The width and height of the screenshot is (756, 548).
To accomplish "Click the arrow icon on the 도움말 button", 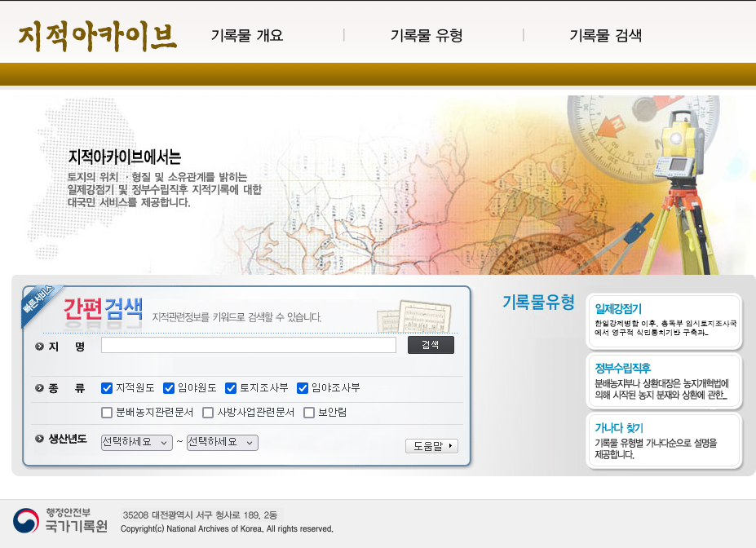I will pyautogui.click(x=449, y=445).
